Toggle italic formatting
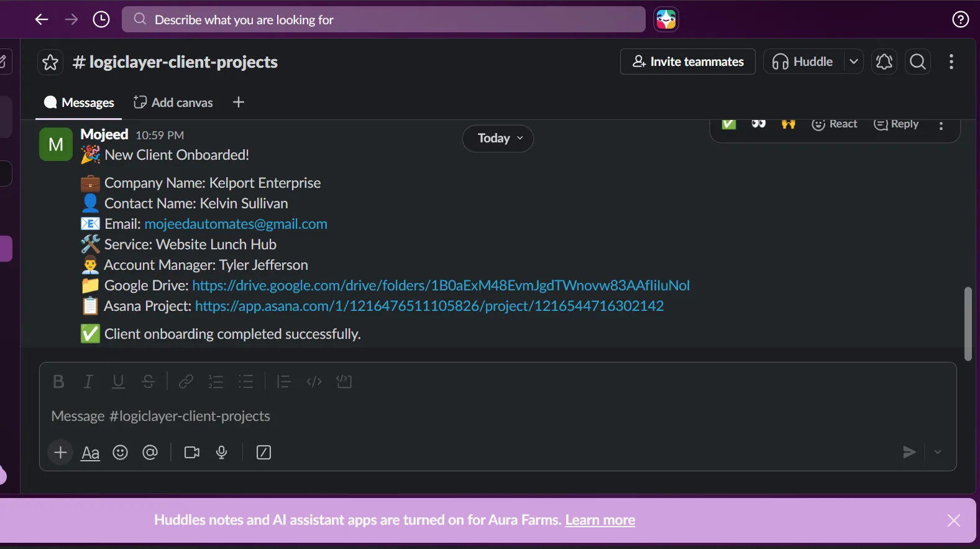Viewport: 980px width, 549px height. pyautogui.click(x=88, y=382)
